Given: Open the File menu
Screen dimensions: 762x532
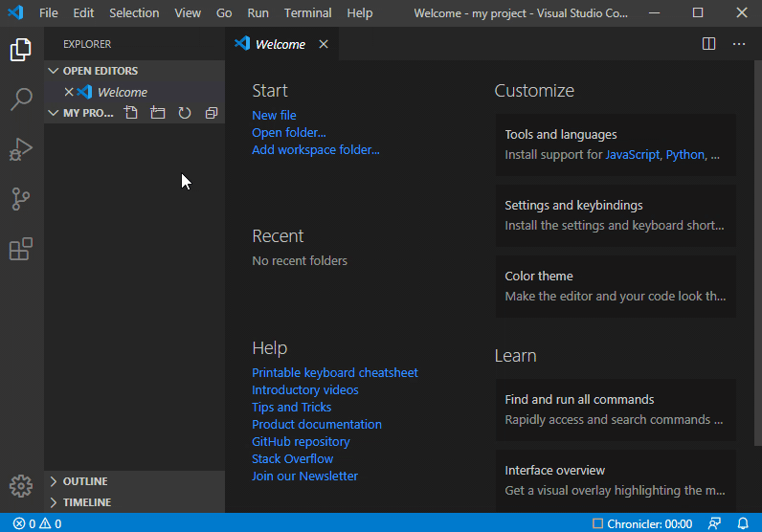Looking at the screenshot, I should point(49,13).
